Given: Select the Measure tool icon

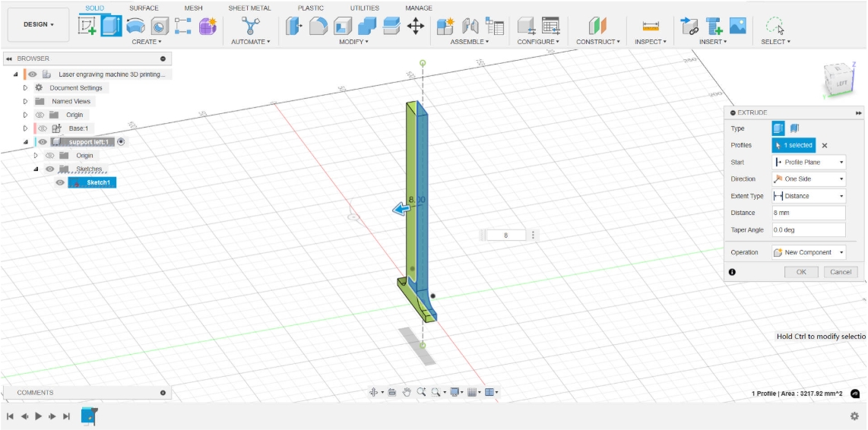Looking at the screenshot, I should [651, 26].
